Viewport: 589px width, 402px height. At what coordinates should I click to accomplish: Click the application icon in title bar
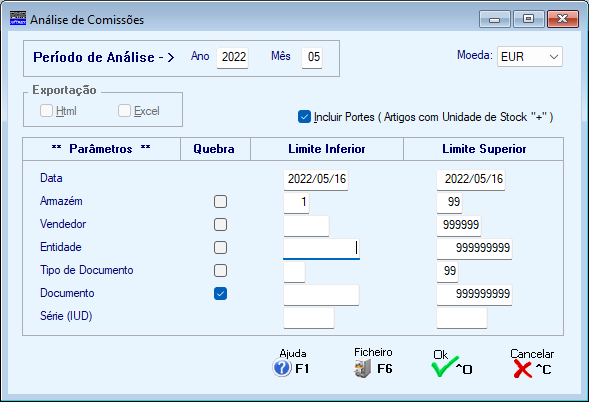(x=18, y=18)
